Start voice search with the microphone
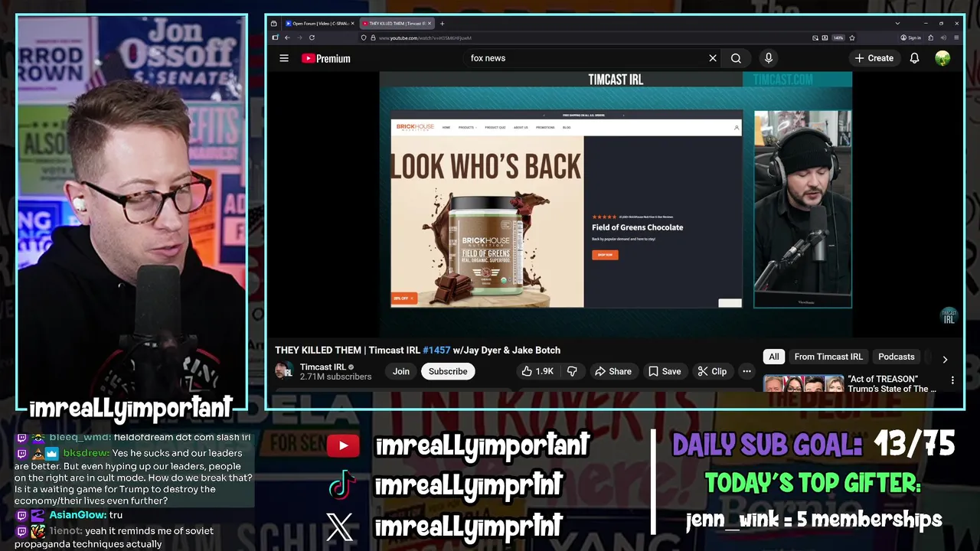 click(x=769, y=58)
